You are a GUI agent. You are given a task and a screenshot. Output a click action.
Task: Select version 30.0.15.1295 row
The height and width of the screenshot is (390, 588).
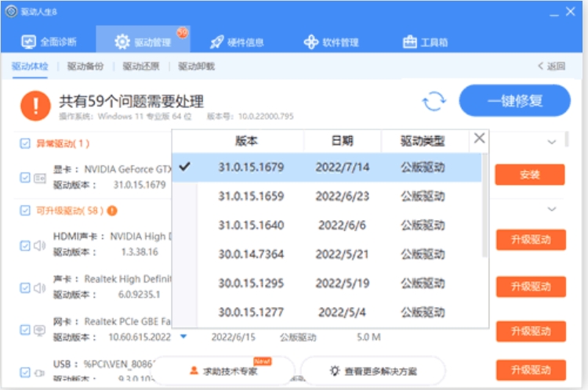tap(327, 283)
